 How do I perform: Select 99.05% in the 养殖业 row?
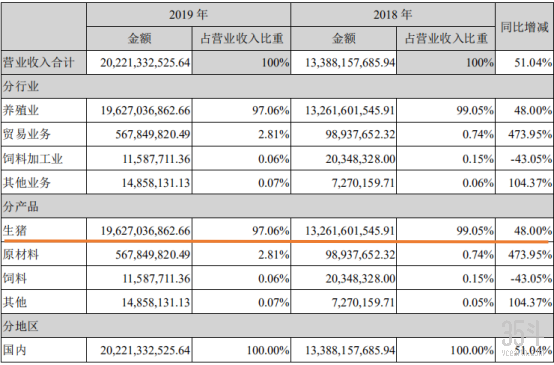point(475,111)
